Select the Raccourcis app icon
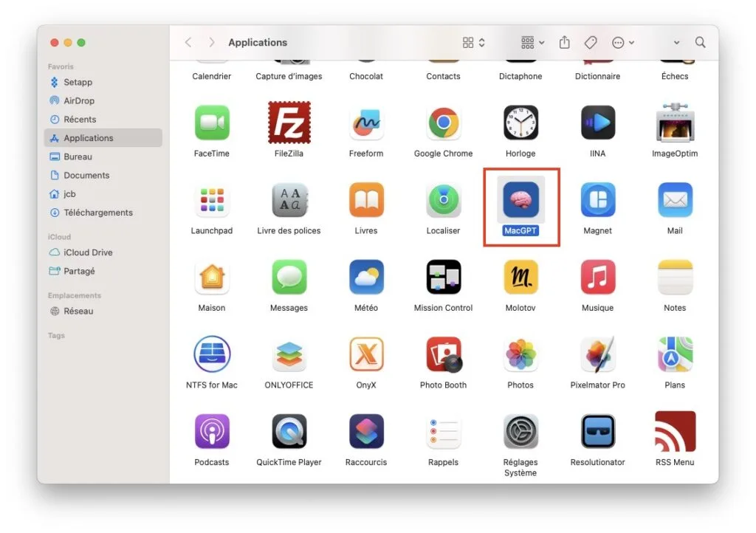 (x=366, y=431)
